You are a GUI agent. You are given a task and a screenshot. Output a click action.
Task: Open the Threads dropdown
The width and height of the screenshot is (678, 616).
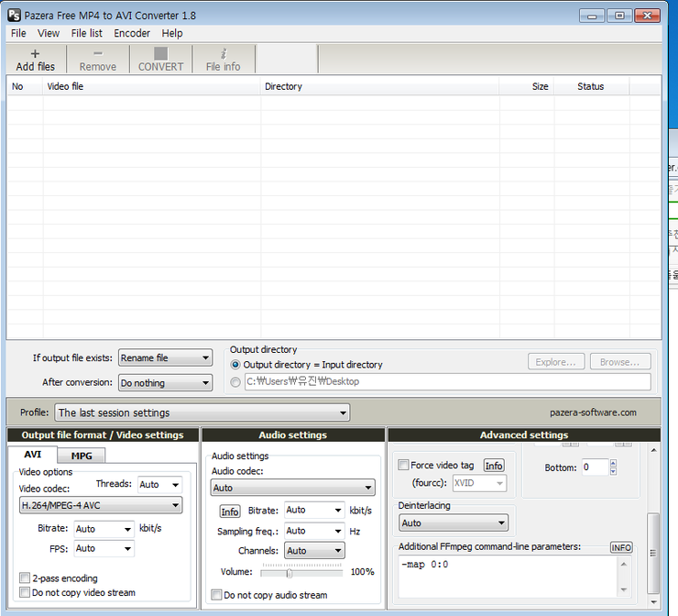159,485
